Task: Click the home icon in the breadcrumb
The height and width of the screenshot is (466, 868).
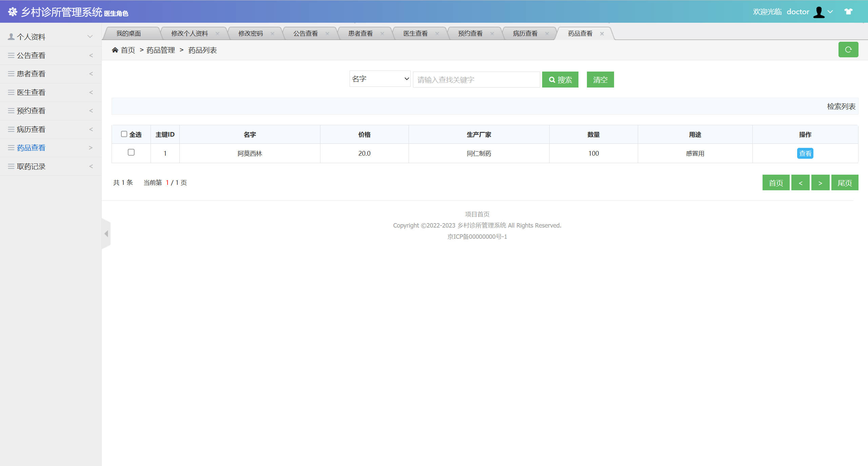Action: point(116,50)
